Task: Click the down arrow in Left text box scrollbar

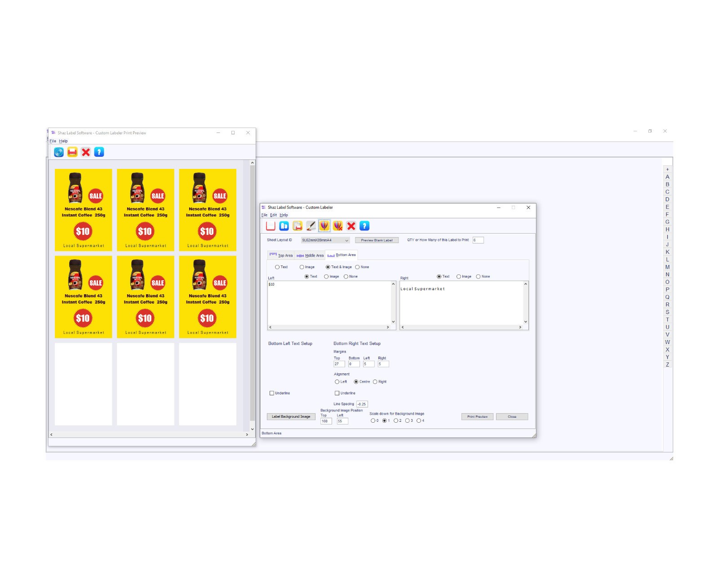Action: pos(393,322)
